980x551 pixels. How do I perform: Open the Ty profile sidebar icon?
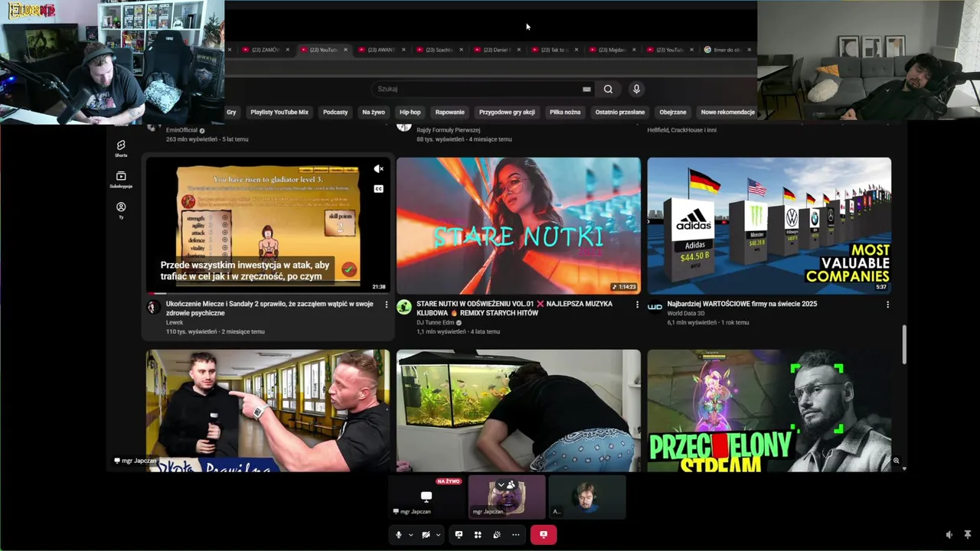click(121, 210)
